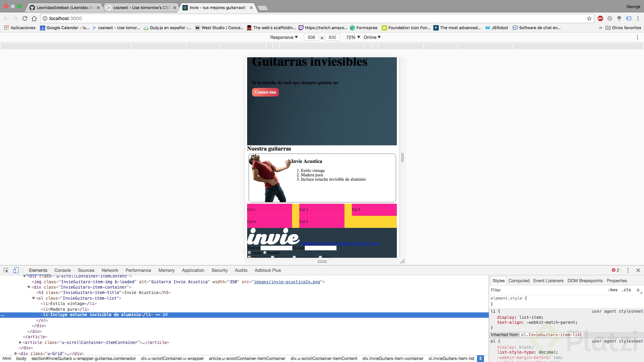The height and width of the screenshot is (362, 644).
Task: Add a new style rule with the plus icon
Action: (638, 290)
